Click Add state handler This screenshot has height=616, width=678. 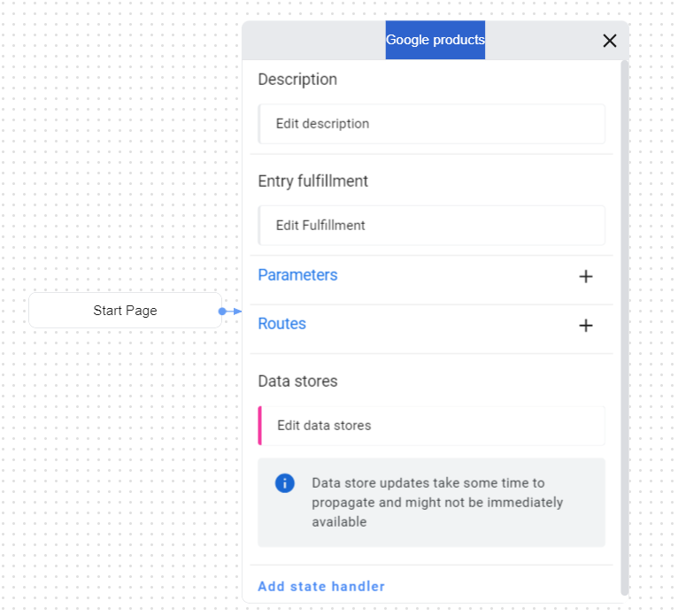pyautogui.click(x=321, y=586)
